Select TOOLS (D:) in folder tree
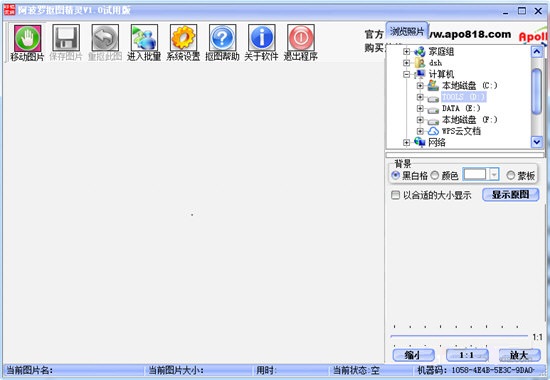Viewport: 550px width, 380px height. (x=464, y=97)
